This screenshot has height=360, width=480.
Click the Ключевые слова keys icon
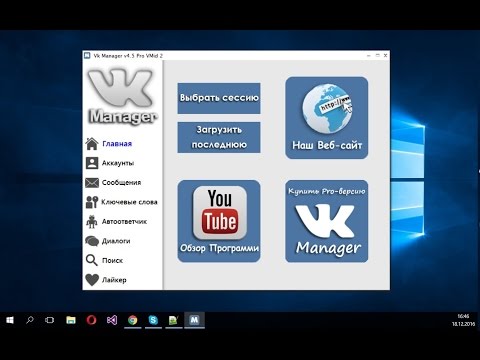point(92,202)
